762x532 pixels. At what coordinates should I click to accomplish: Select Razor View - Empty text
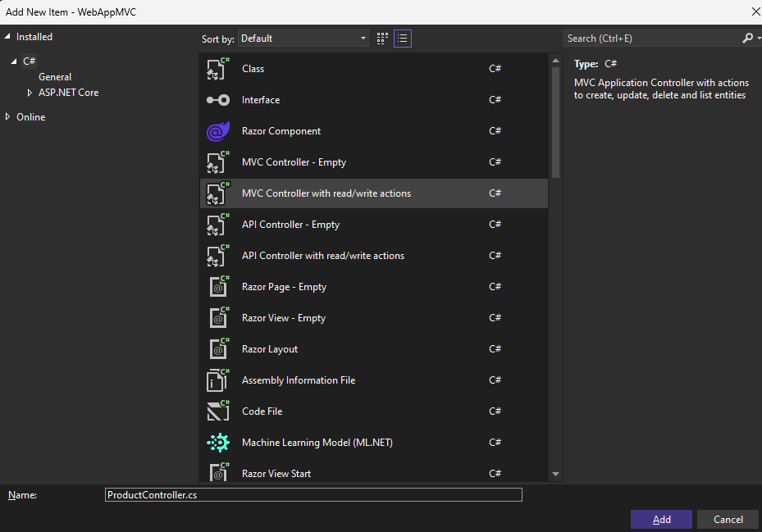point(284,318)
